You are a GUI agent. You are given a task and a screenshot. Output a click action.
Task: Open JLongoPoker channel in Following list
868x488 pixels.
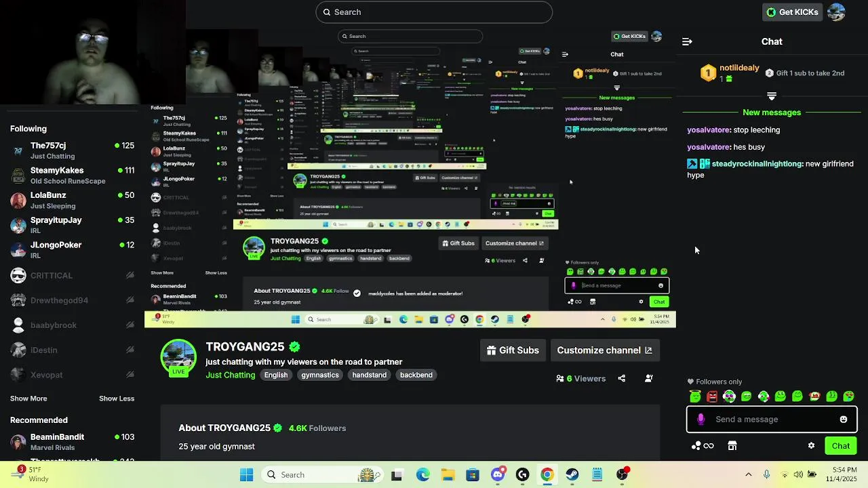(x=72, y=249)
